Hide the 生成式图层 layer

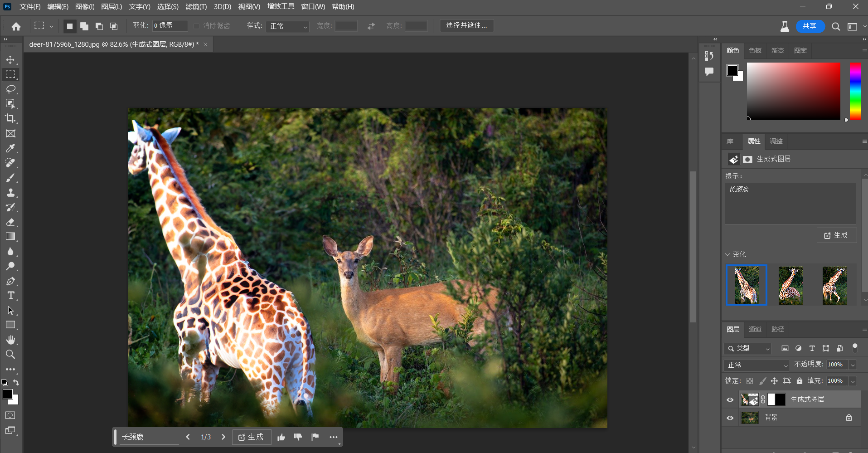[x=730, y=399]
